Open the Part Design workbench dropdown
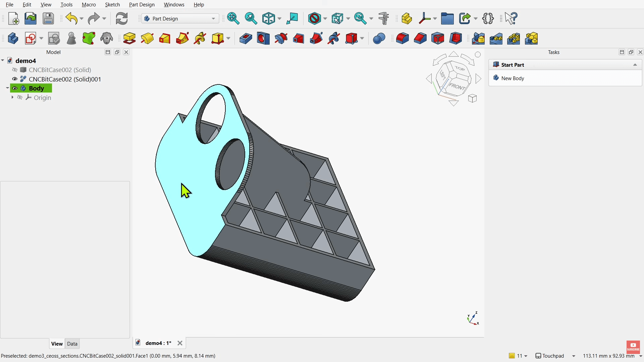Image resolution: width=644 pixels, height=362 pixels. point(180,18)
